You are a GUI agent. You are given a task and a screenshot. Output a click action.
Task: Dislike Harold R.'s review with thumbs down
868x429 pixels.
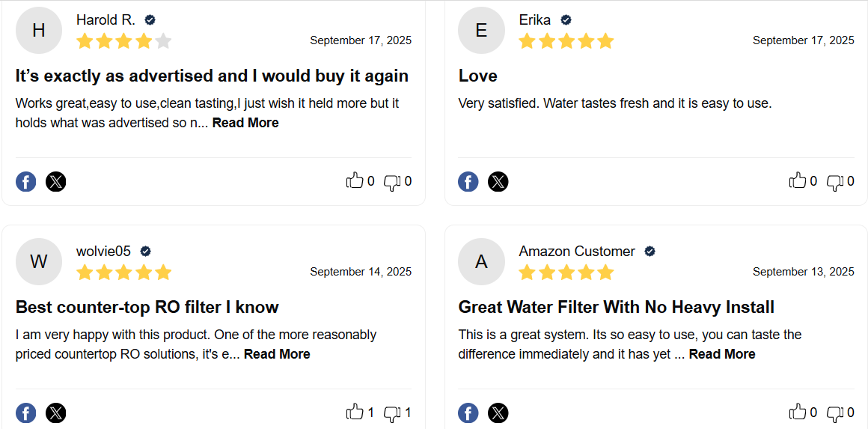[392, 182]
